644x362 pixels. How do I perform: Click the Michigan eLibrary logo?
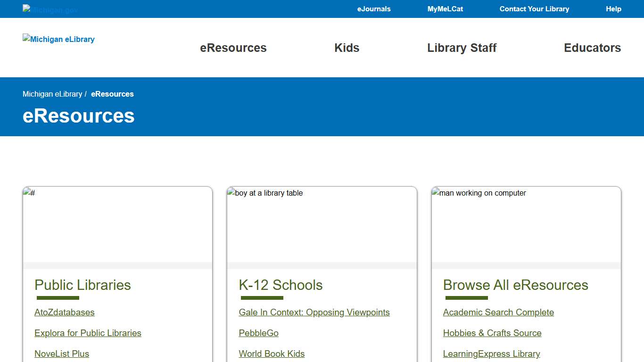(58, 39)
